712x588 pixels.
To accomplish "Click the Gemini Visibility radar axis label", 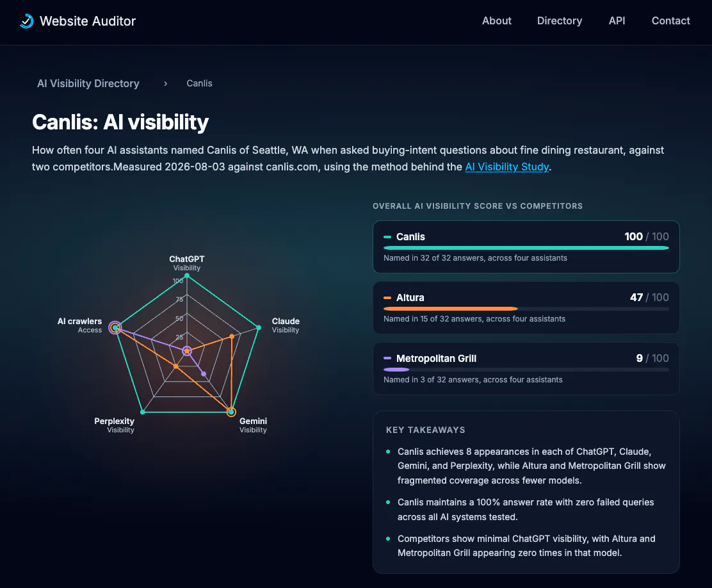I will pyautogui.click(x=253, y=425).
